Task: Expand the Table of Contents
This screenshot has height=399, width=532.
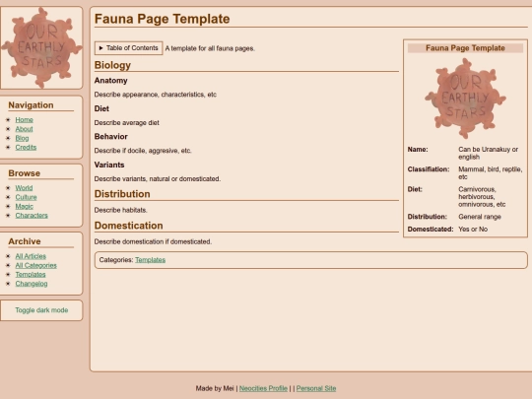Action: (129, 48)
